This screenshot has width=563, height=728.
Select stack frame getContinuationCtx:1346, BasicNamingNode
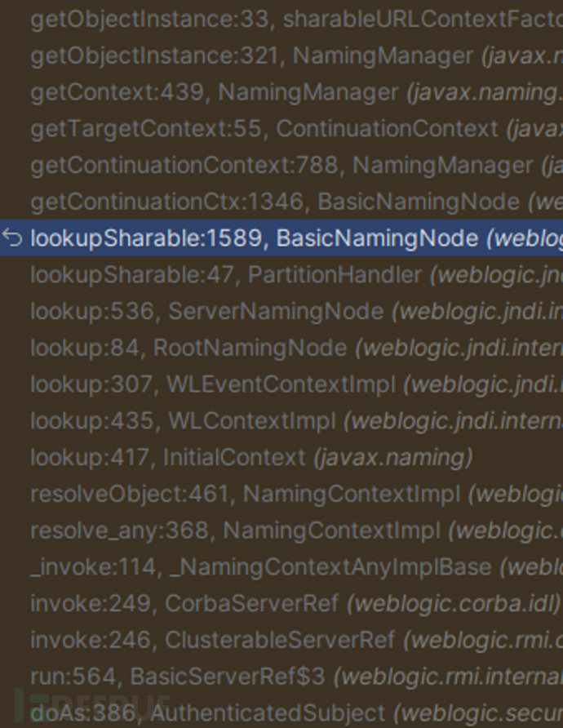click(281, 202)
